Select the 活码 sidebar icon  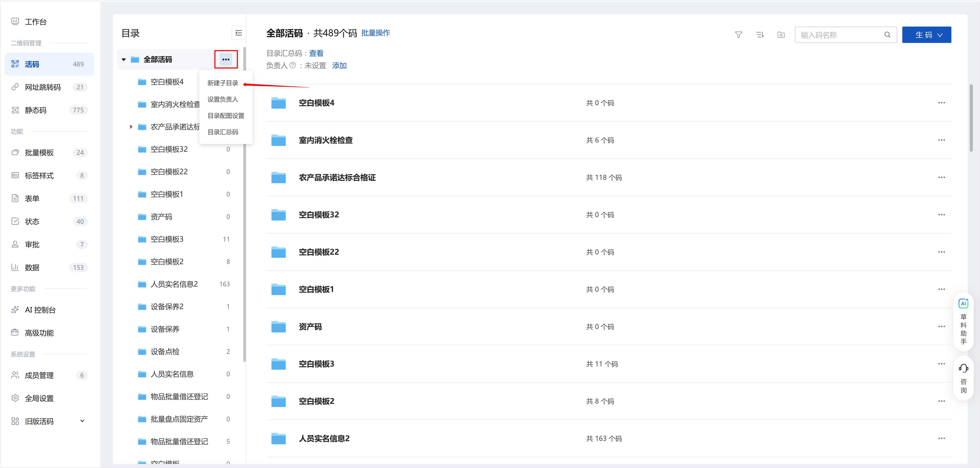tap(15, 64)
